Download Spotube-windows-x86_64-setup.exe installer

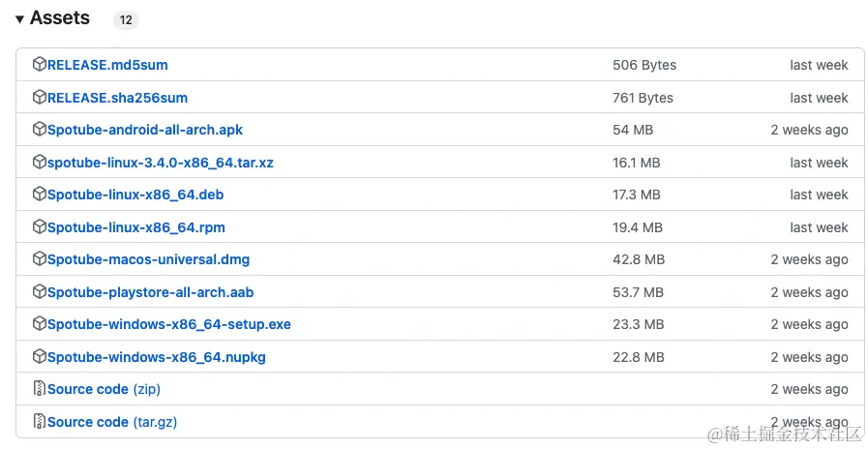click(x=168, y=324)
